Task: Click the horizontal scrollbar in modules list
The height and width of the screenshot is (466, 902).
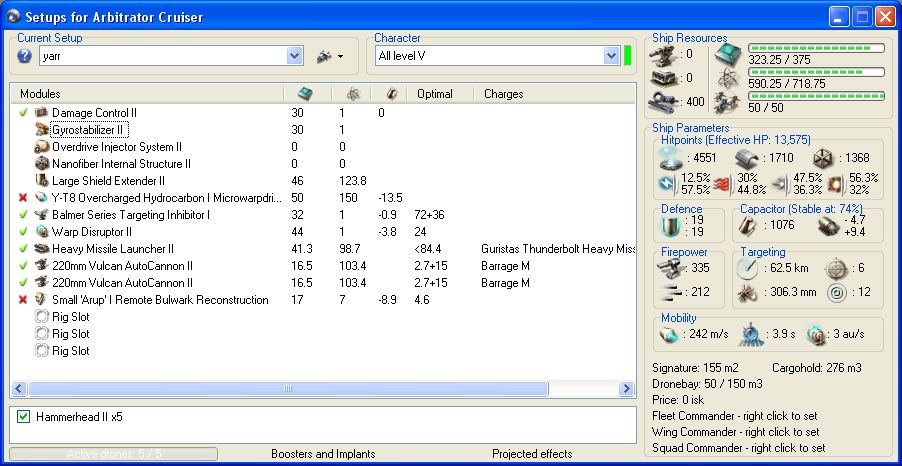Action: coord(288,388)
